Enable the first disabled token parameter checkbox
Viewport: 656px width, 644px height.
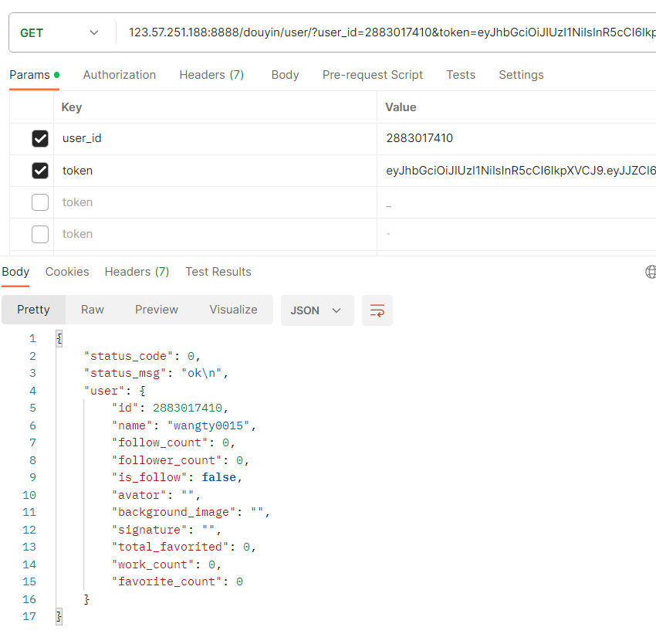pyautogui.click(x=40, y=202)
